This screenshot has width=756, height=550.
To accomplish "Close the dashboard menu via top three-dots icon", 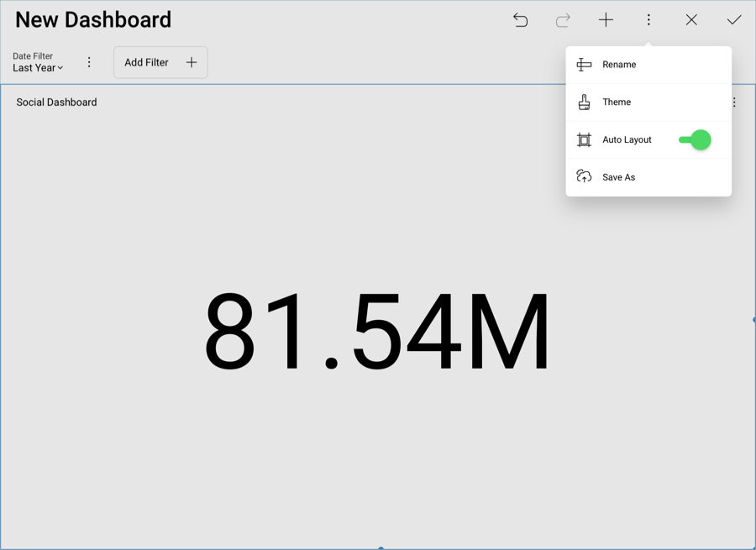I will click(648, 20).
